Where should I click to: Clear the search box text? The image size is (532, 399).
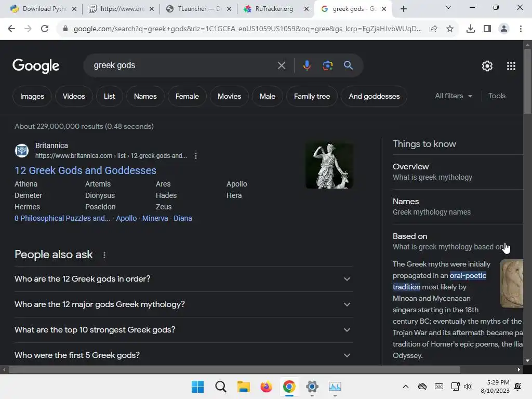pyautogui.click(x=281, y=65)
